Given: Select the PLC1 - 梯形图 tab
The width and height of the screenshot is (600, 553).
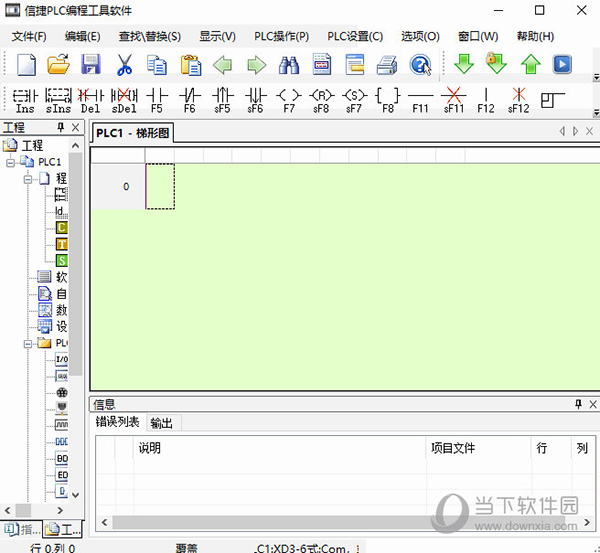Looking at the screenshot, I should point(132,133).
